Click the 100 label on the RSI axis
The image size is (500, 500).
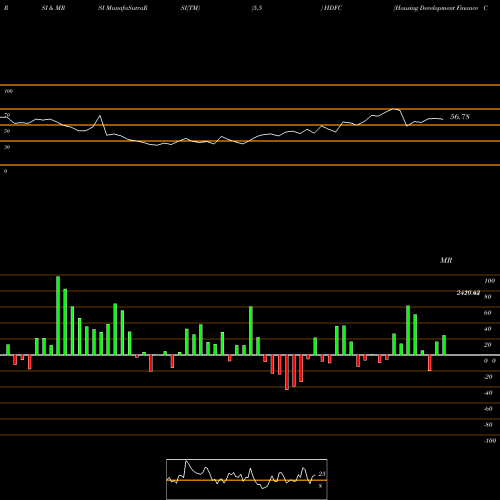click(8, 91)
